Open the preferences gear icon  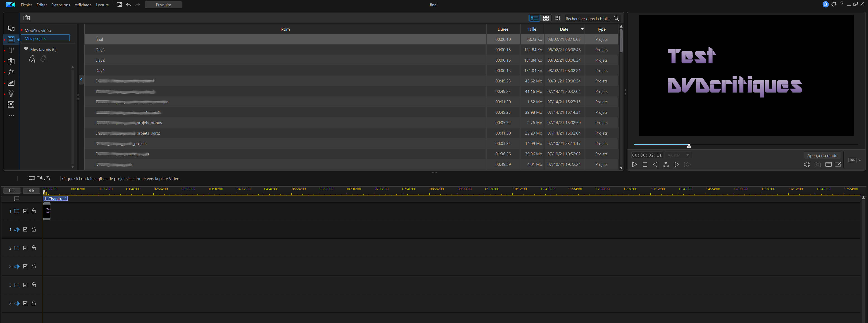point(834,4)
